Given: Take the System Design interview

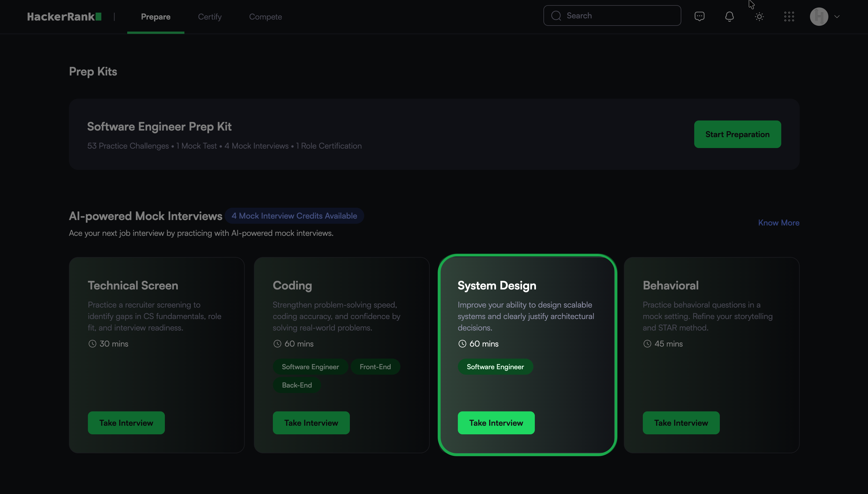Looking at the screenshot, I should [496, 423].
